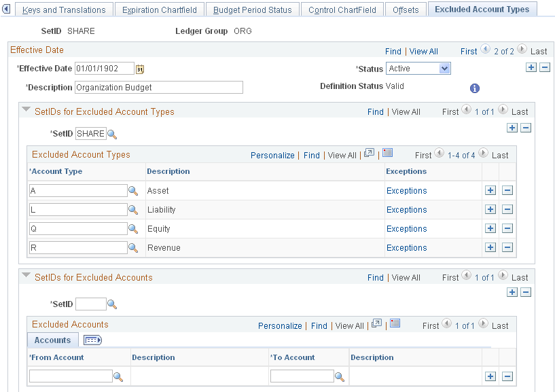Delete the Equity row
Screen dimensions: 555x392
[x=507, y=228]
